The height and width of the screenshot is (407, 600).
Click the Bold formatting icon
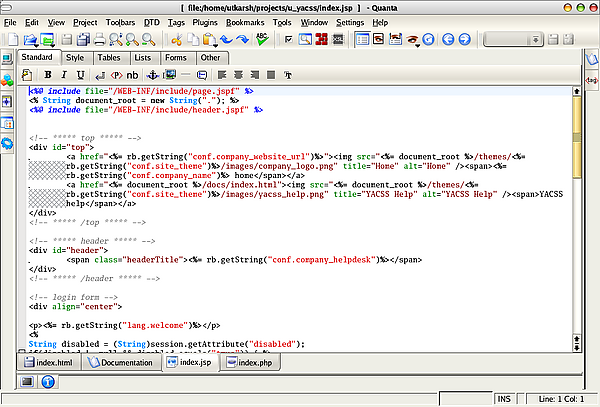tap(47, 75)
